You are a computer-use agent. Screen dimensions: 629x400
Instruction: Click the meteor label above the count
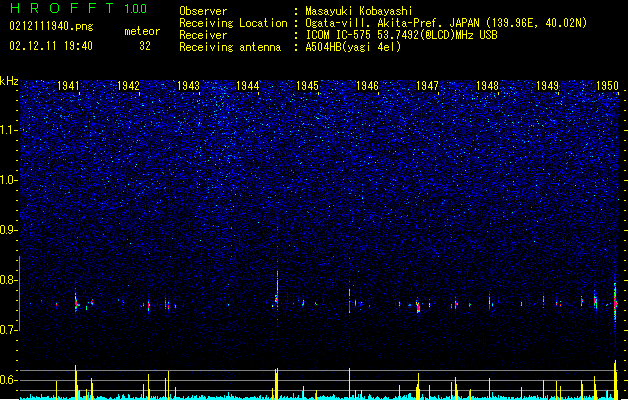tap(142, 31)
